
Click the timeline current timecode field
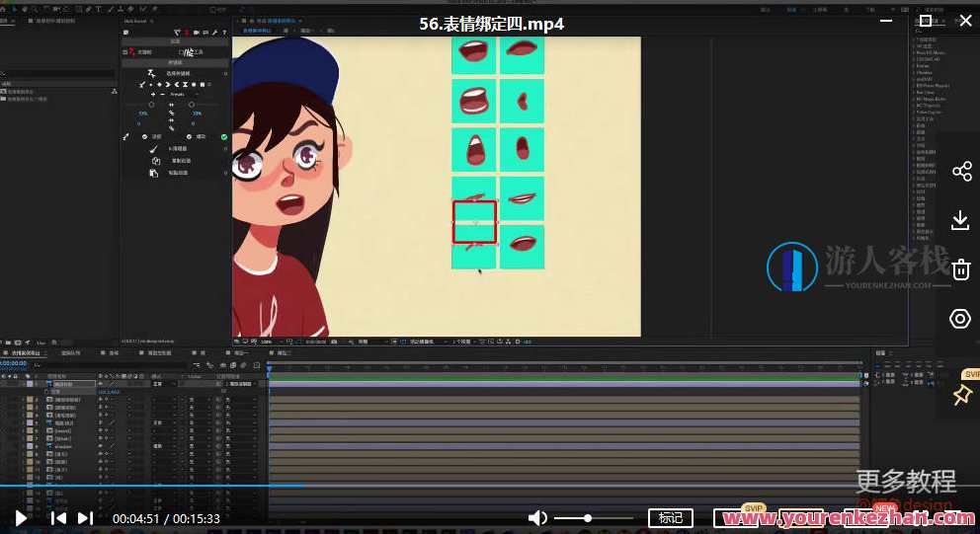point(14,363)
